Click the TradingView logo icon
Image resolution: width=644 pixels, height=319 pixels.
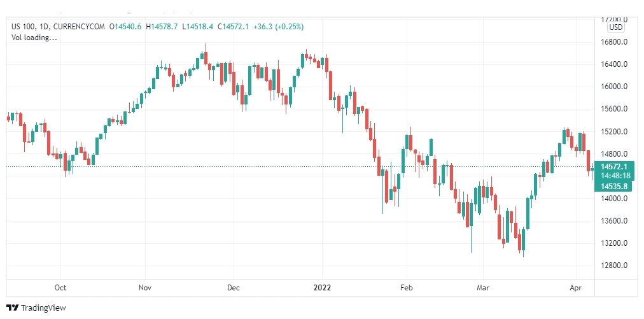pyautogui.click(x=13, y=308)
